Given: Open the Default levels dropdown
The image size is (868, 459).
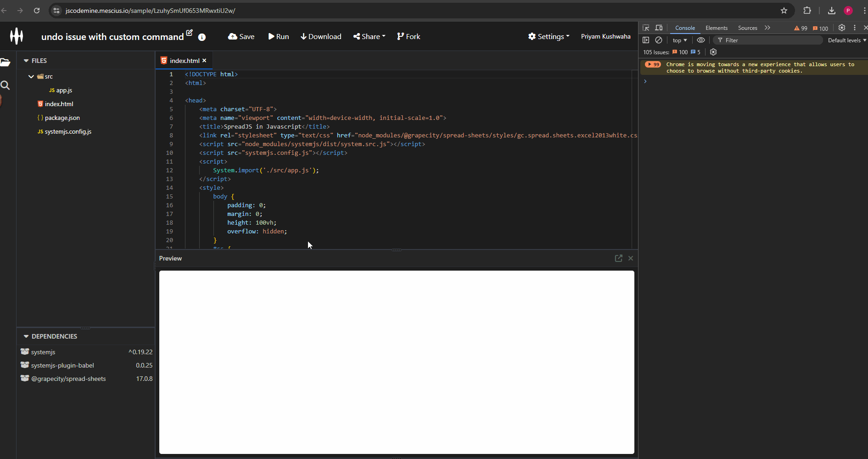Looking at the screenshot, I should point(846,40).
